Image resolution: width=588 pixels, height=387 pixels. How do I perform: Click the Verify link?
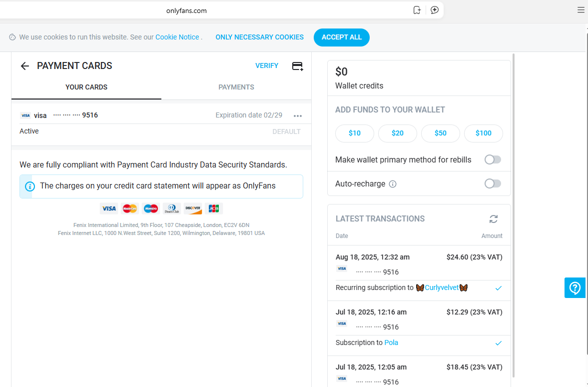(267, 65)
